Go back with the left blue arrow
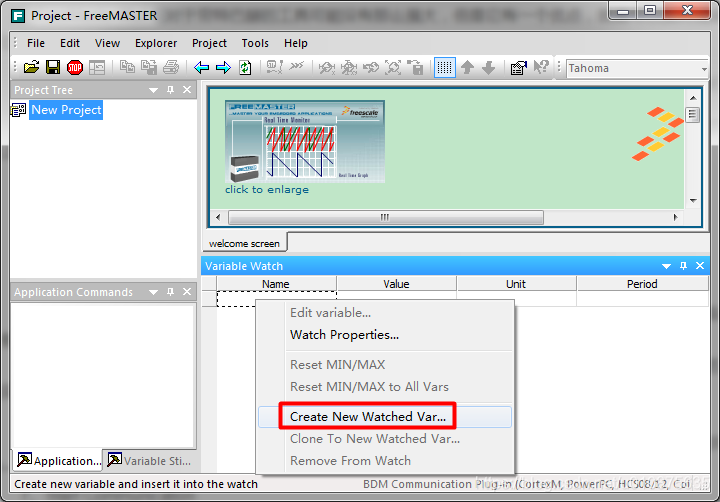720x502 pixels. 202,68
